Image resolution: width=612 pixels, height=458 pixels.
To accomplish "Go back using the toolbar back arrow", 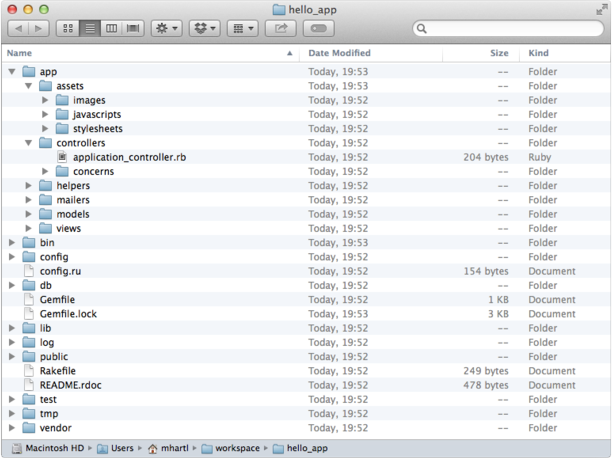I will click(x=19, y=29).
